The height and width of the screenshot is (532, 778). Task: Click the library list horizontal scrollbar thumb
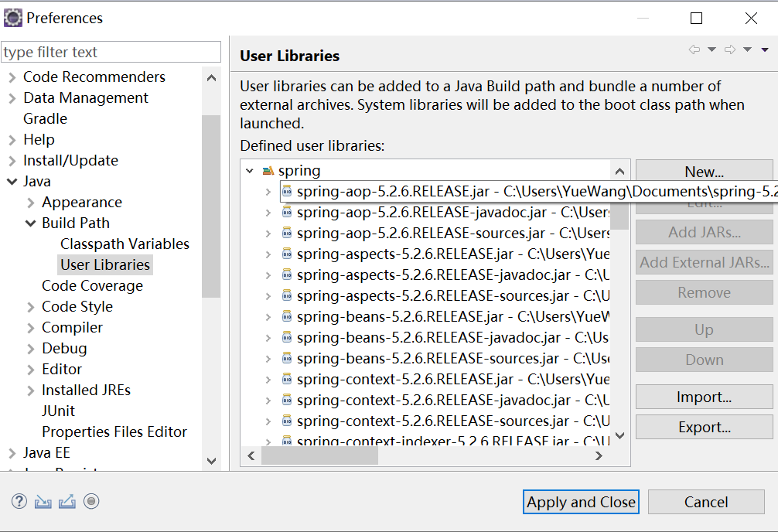point(319,456)
